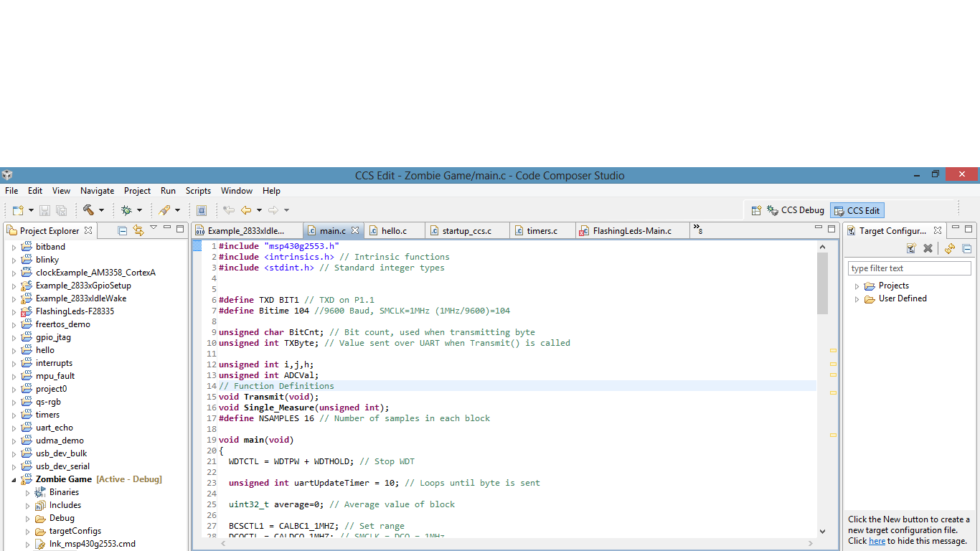Click the Save toolbar icon
This screenshot has height=551, width=980.
pyautogui.click(x=44, y=210)
